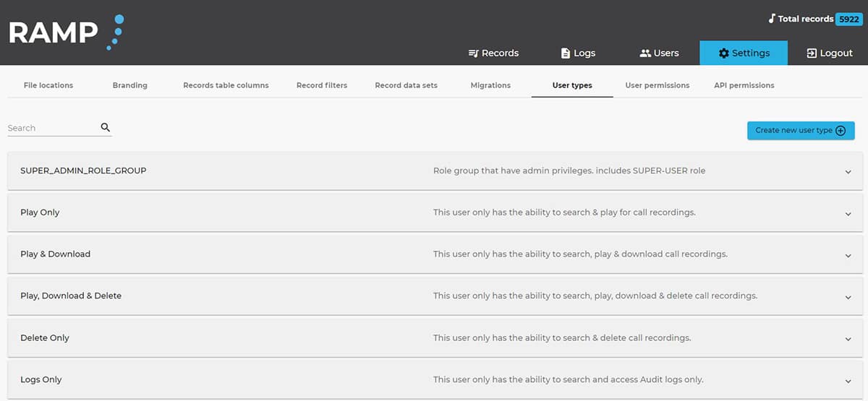Click the Settings gear nav item

click(743, 53)
